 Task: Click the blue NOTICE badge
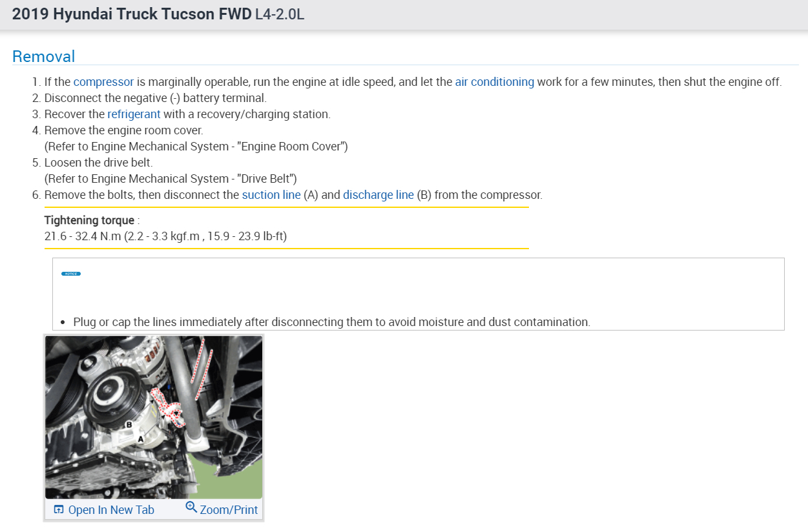point(71,274)
